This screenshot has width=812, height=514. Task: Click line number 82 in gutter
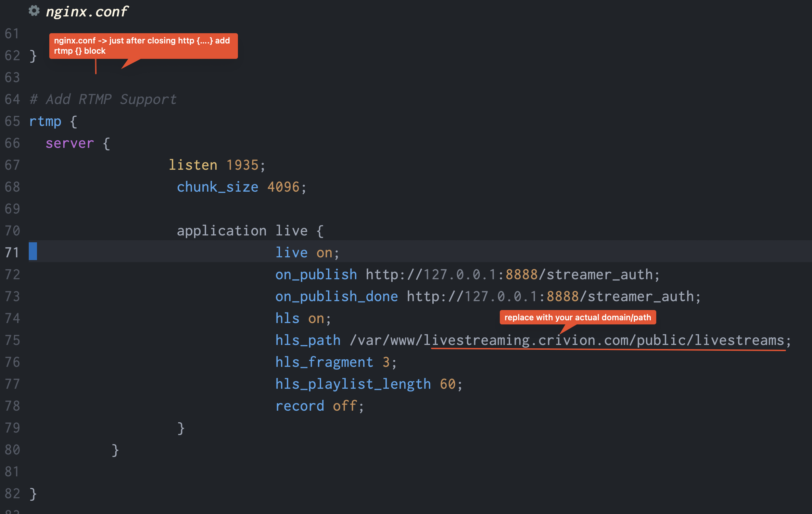[x=12, y=493]
